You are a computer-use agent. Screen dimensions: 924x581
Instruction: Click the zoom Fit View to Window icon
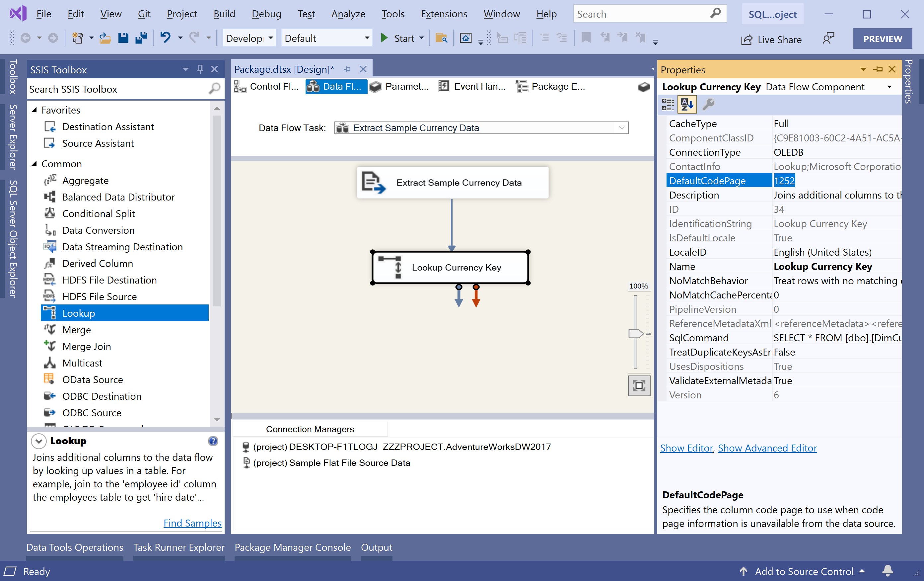coord(639,385)
